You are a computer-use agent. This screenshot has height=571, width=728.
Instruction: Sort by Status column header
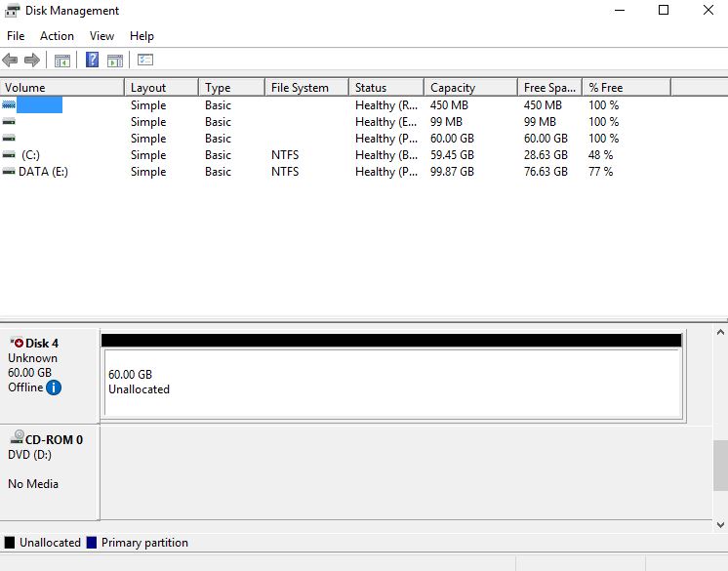point(386,87)
